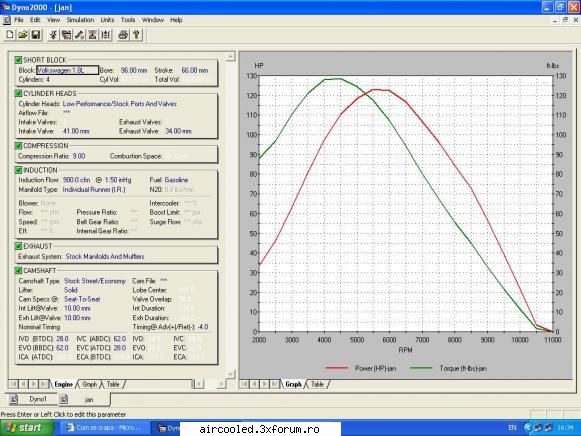Click the Save floppy disk icon

[36, 35]
